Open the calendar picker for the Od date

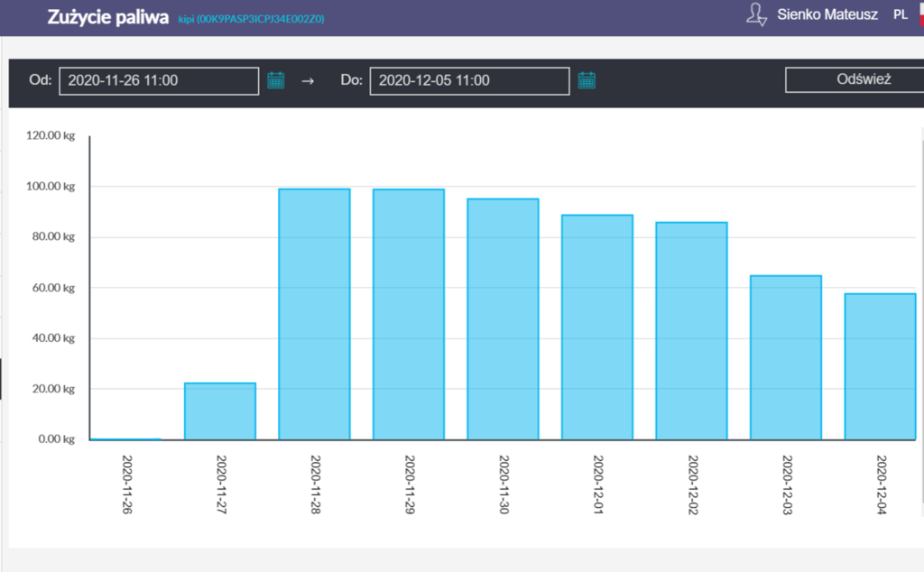[x=276, y=80]
